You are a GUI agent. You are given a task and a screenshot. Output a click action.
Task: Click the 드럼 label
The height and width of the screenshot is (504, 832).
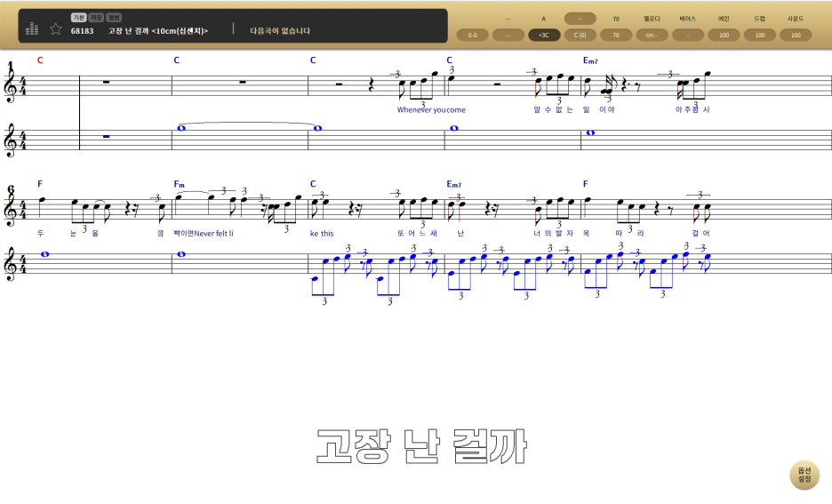click(x=760, y=19)
